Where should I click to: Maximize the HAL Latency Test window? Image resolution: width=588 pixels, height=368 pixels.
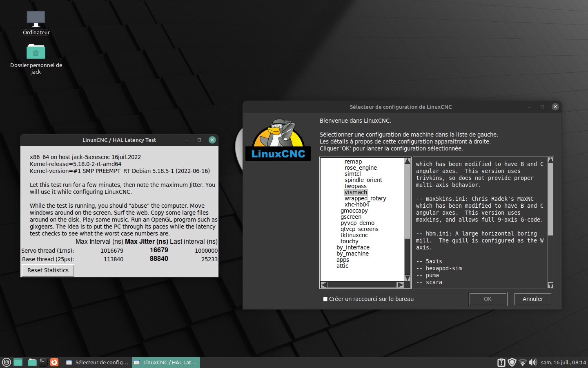click(x=199, y=140)
